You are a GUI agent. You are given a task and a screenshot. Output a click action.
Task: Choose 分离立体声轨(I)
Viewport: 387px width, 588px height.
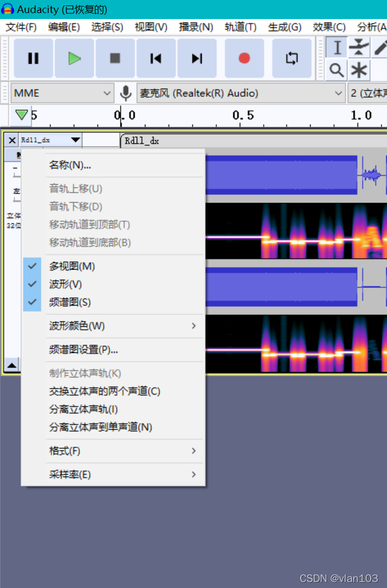tap(113, 409)
